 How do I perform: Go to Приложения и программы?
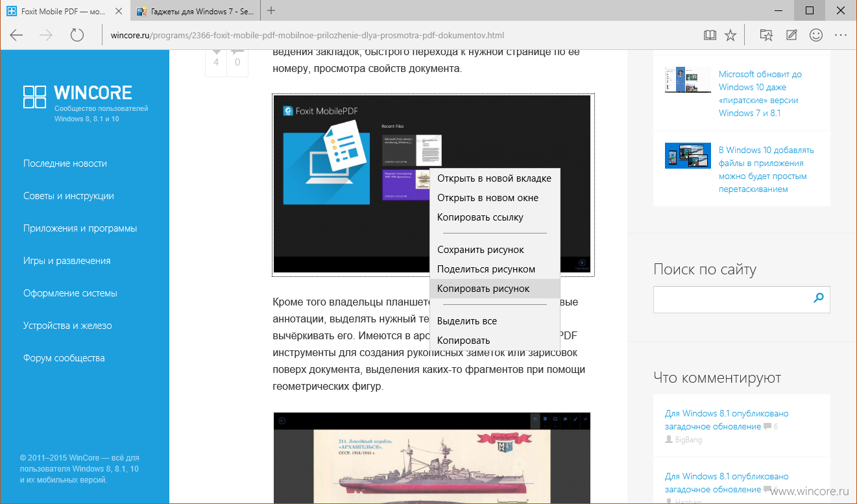80,228
